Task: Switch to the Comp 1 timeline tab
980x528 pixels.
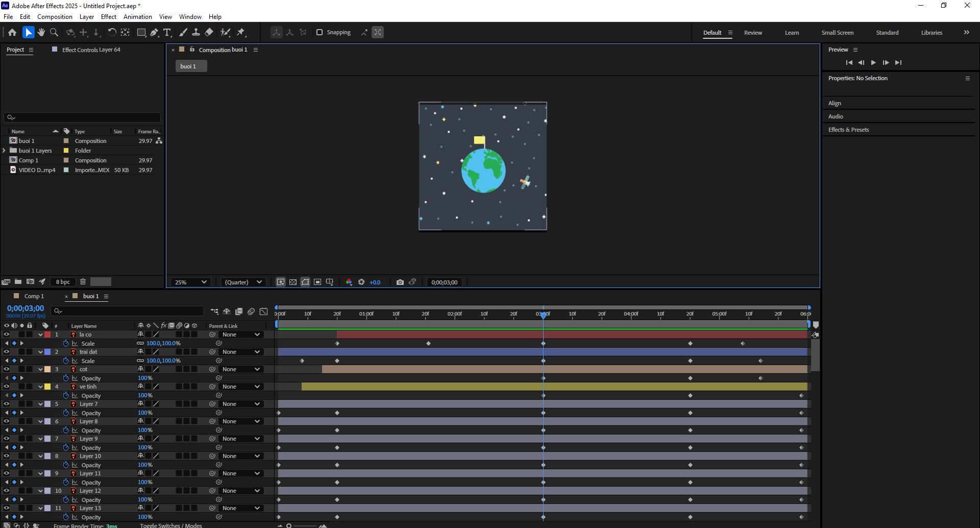Action: [34, 296]
